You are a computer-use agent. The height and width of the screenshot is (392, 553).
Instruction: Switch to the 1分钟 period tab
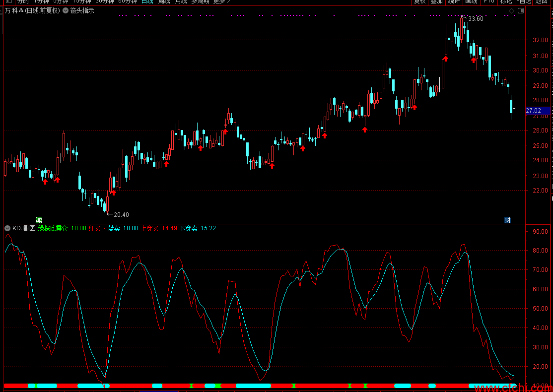41,1
